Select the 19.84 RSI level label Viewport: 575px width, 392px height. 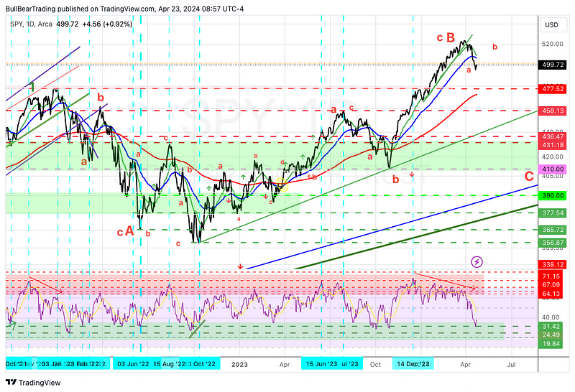pyautogui.click(x=551, y=344)
